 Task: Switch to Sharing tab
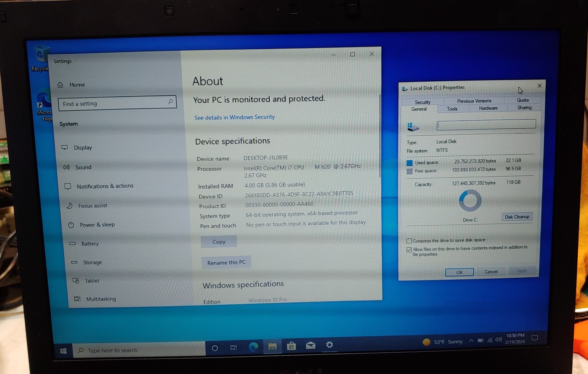(524, 107)
